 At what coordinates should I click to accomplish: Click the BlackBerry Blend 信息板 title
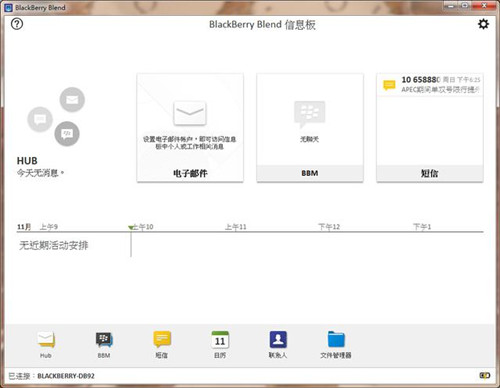(x=262, y=25)
